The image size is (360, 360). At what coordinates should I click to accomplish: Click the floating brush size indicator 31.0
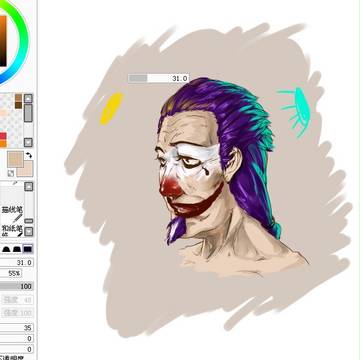pos(159,78)
